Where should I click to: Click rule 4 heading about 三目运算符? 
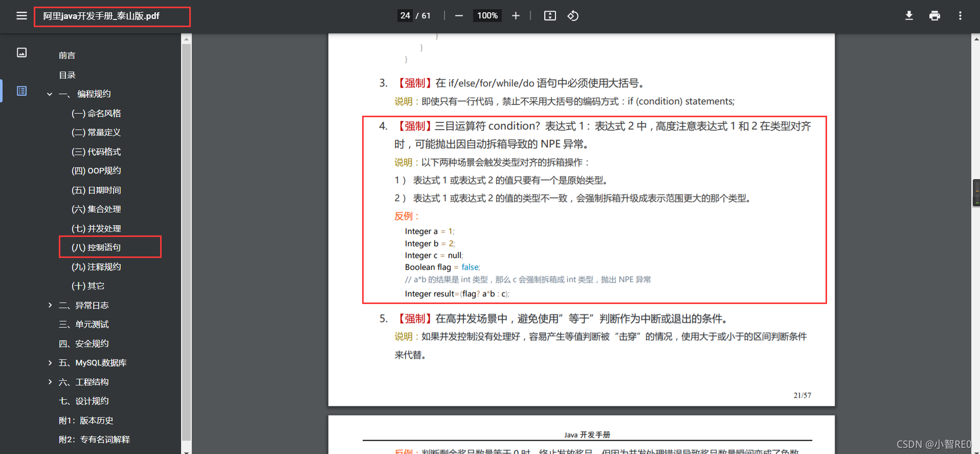tap(595, 135)
